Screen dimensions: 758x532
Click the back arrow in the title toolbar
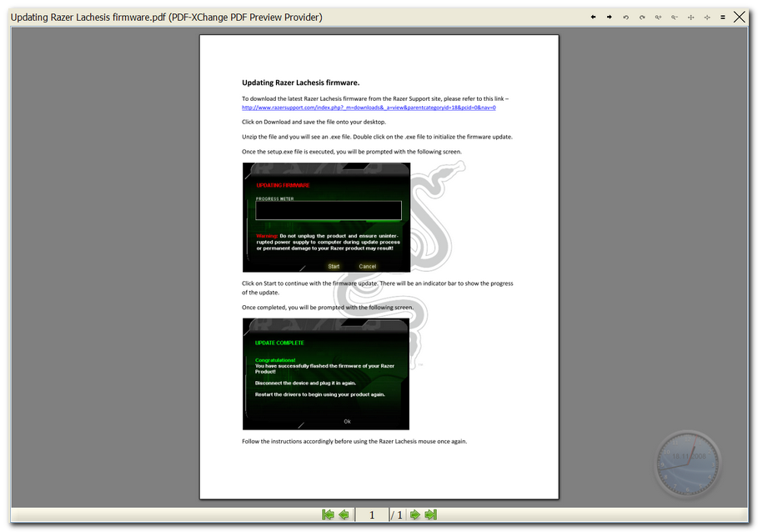coord(593,17)
